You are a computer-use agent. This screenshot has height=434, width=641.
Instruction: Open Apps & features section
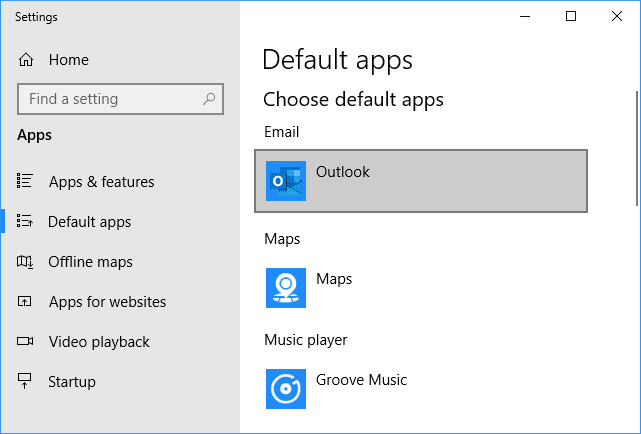pos(101,181)
